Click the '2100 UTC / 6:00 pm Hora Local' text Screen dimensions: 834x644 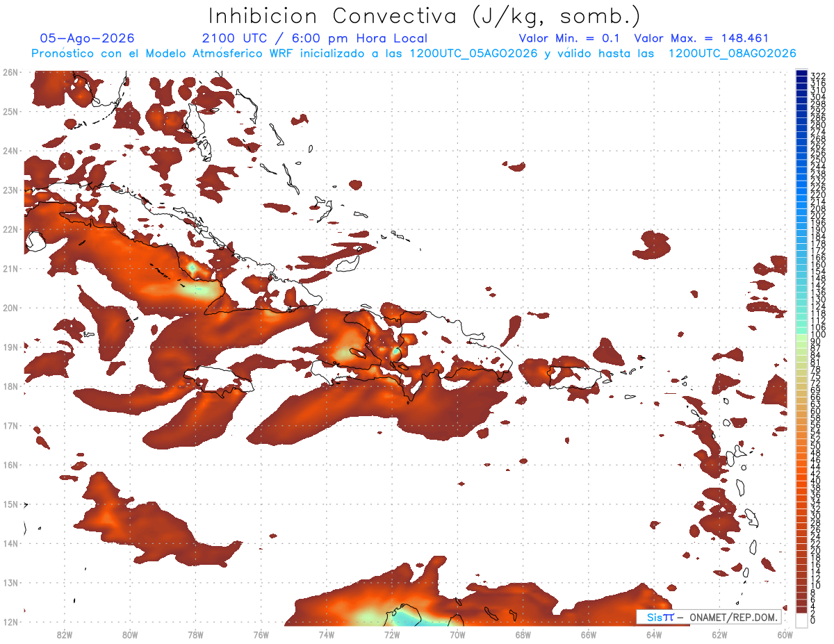point(315,38)
